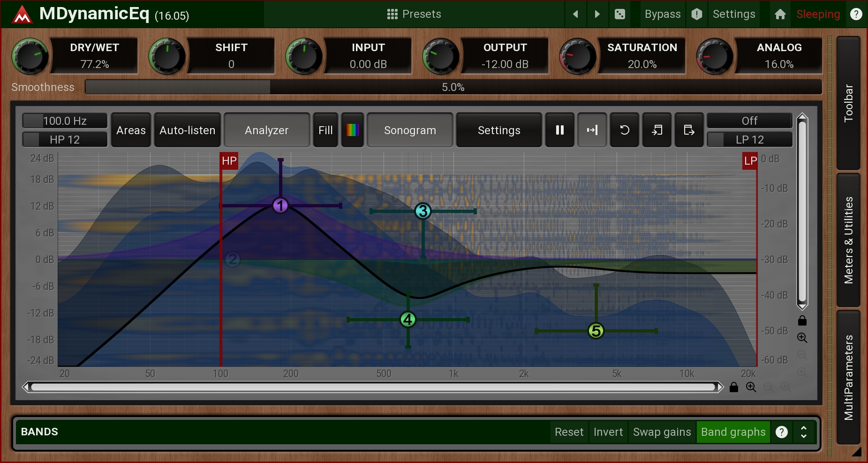The width and height of the screenshot is (868, 463).
Task: Toggle the Sonogram display
Action: click(410, 130)
